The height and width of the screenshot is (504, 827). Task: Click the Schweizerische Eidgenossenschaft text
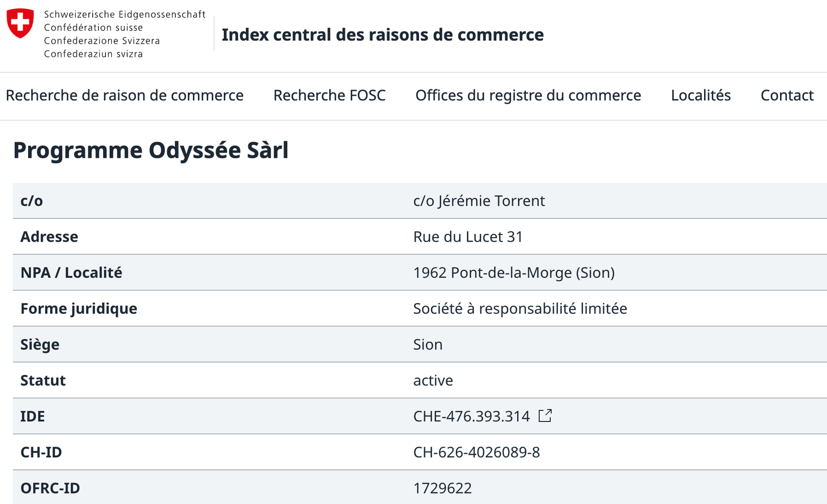125,14
